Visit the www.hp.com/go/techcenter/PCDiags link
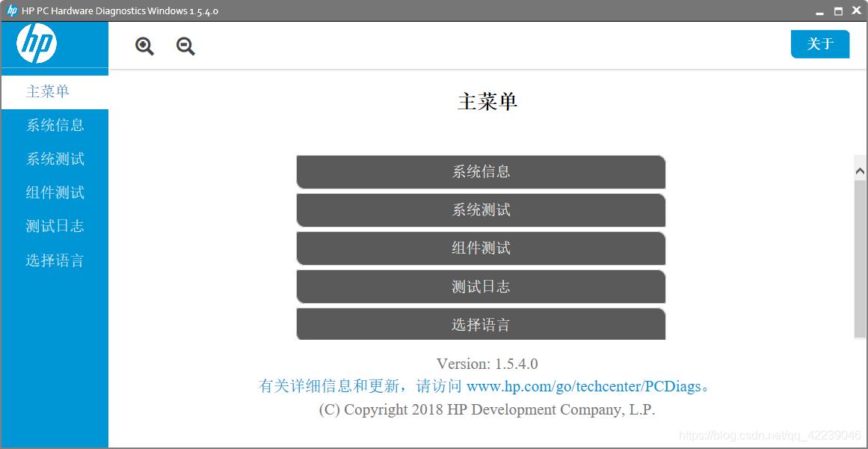Viewport: 868px width, 449px height. 584,386
